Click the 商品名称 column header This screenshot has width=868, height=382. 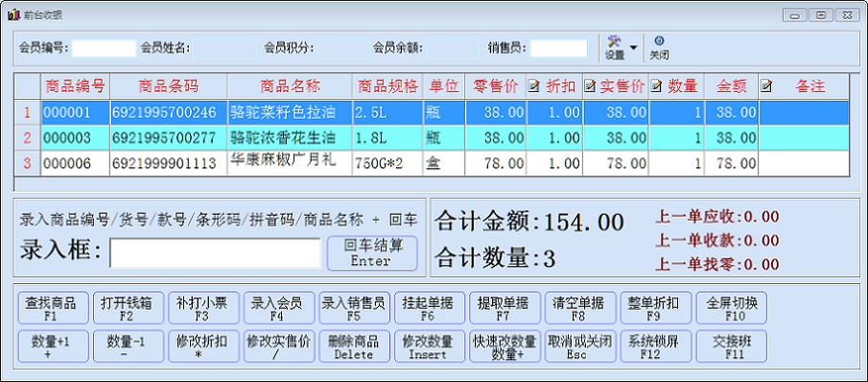[x=290, y=86]
